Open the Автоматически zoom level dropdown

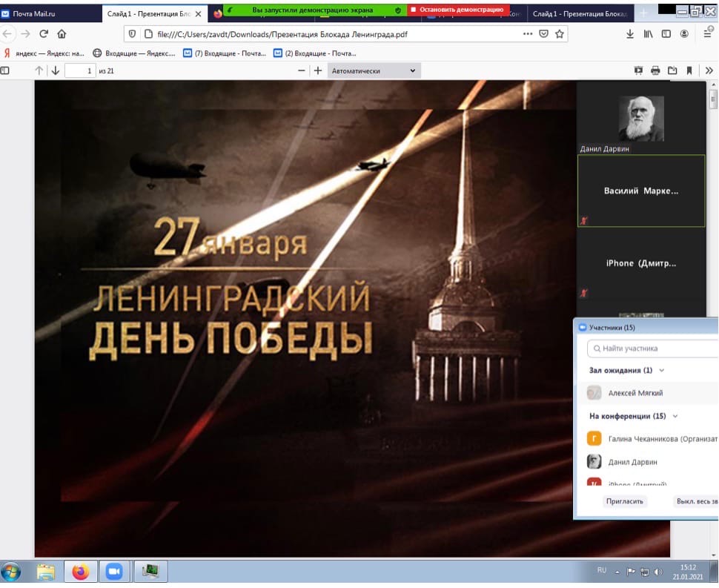[x=374, y=70]
